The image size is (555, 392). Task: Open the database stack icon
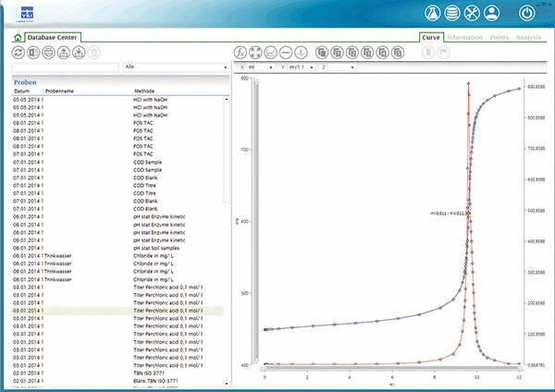coord(454,13)
